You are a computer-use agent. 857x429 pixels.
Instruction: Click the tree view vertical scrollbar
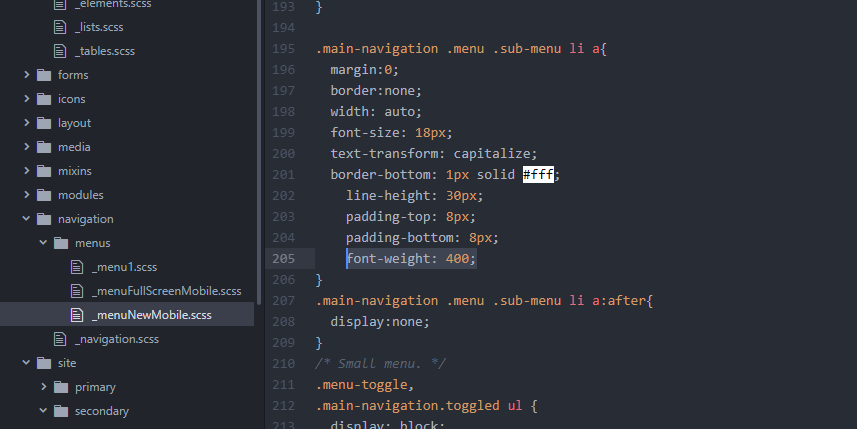[x=258, y=150]
